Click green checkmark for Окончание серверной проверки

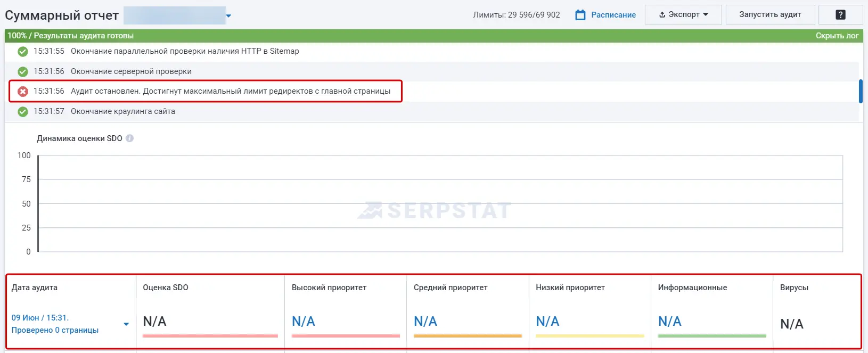(23, 71)
